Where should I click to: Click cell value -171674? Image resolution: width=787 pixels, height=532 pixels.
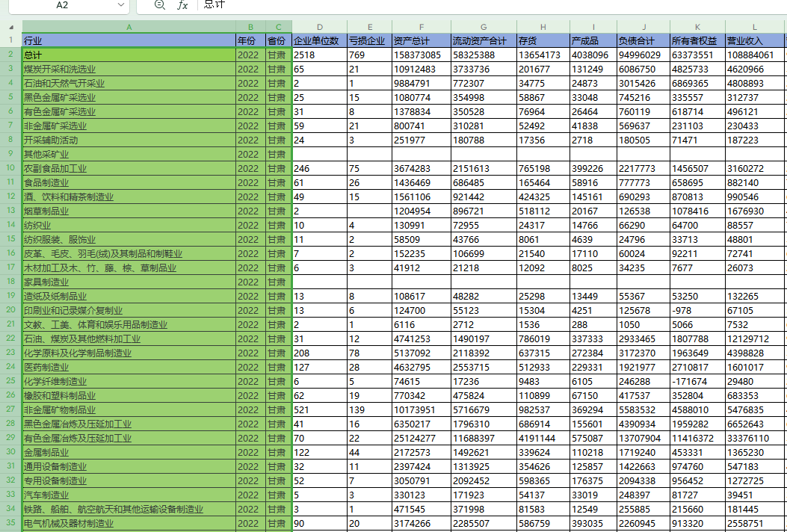pyautogui.click(x=697, y=381)
